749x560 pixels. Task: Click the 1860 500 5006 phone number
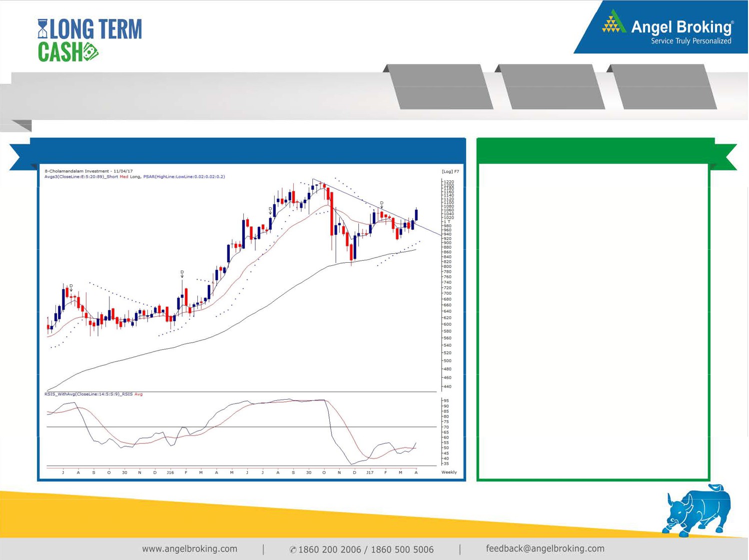[x=402, y=550]
